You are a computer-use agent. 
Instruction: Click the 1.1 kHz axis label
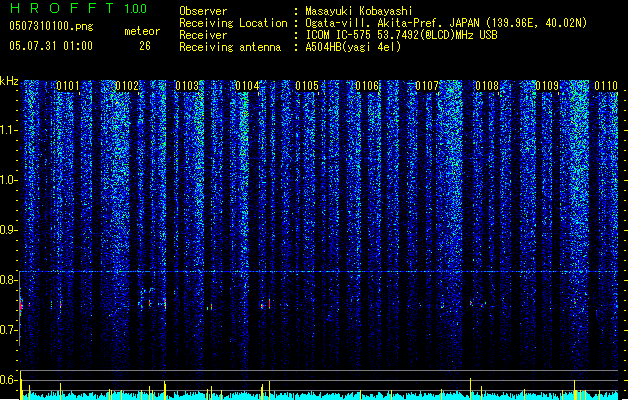coord(8,130)
